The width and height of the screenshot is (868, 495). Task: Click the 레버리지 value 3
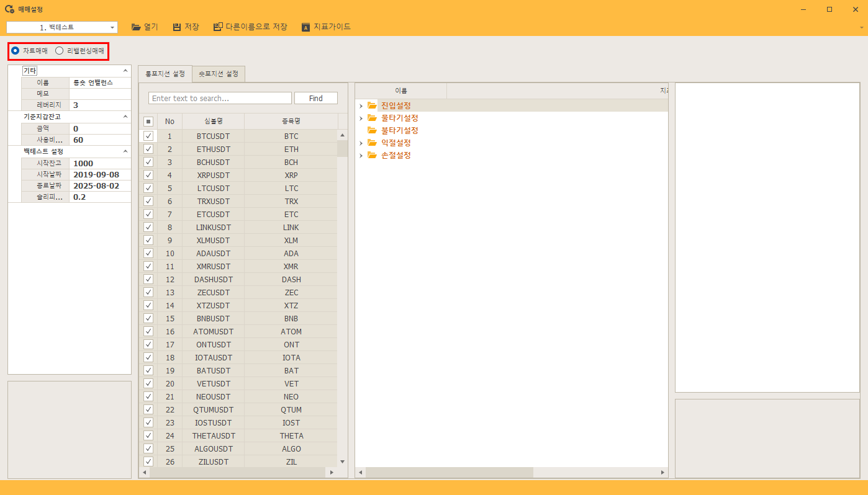101,105
